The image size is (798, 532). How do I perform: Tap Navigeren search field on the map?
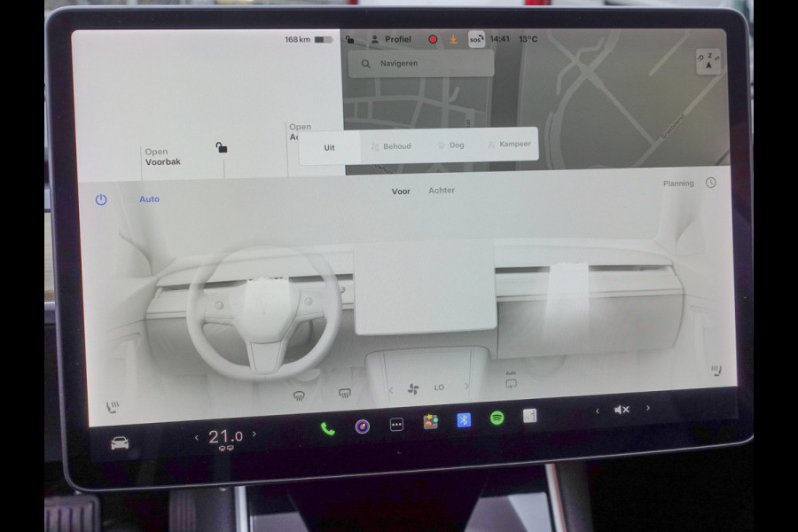click(417, 63)
